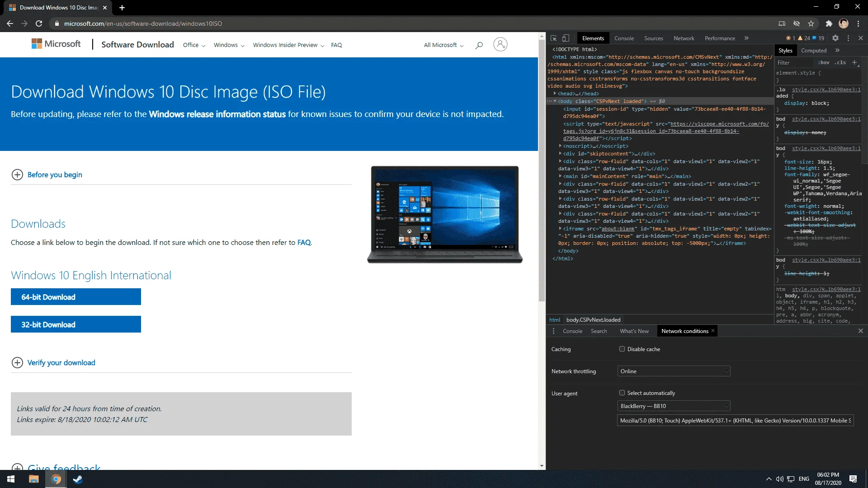Click the Software Download heading link

pyautogui.click(x=137, y=44)
